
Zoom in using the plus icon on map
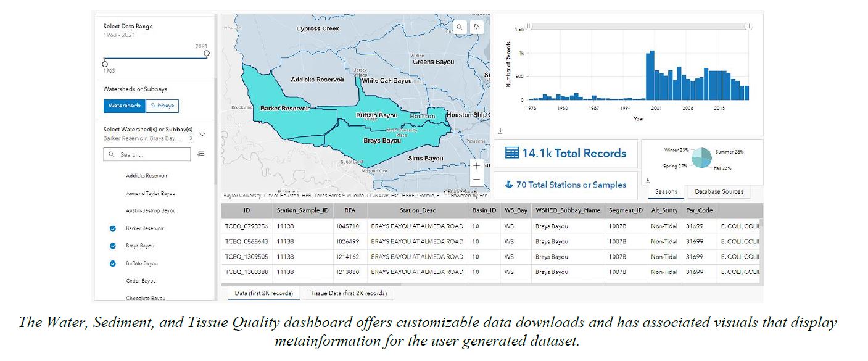[476, 165]
